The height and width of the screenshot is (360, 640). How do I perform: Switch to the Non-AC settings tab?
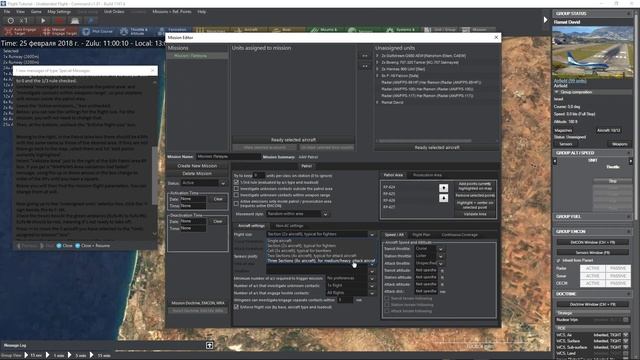coord(289,225)
